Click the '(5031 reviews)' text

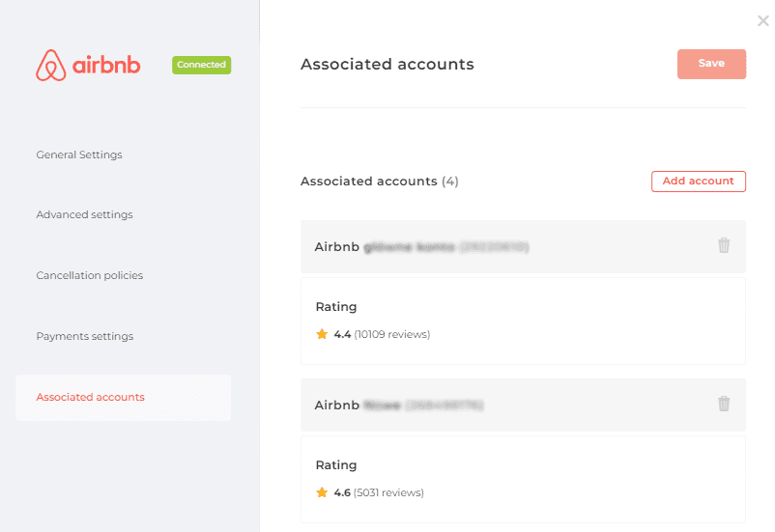coord(388,492)
